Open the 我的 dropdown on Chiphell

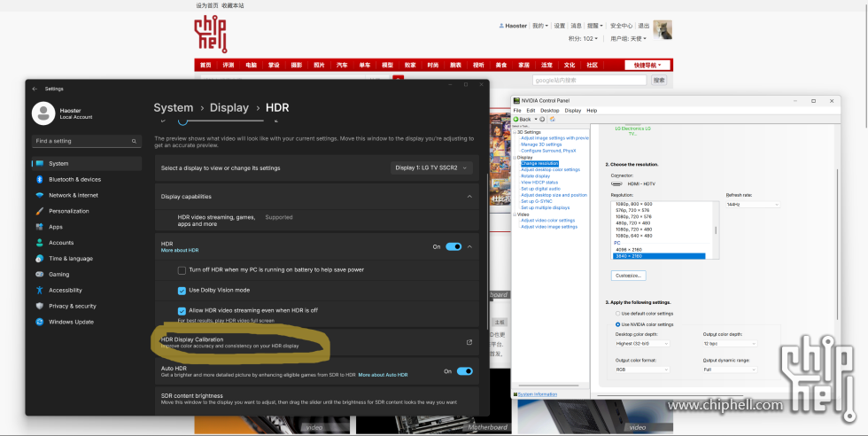click(x=540, y=26)
